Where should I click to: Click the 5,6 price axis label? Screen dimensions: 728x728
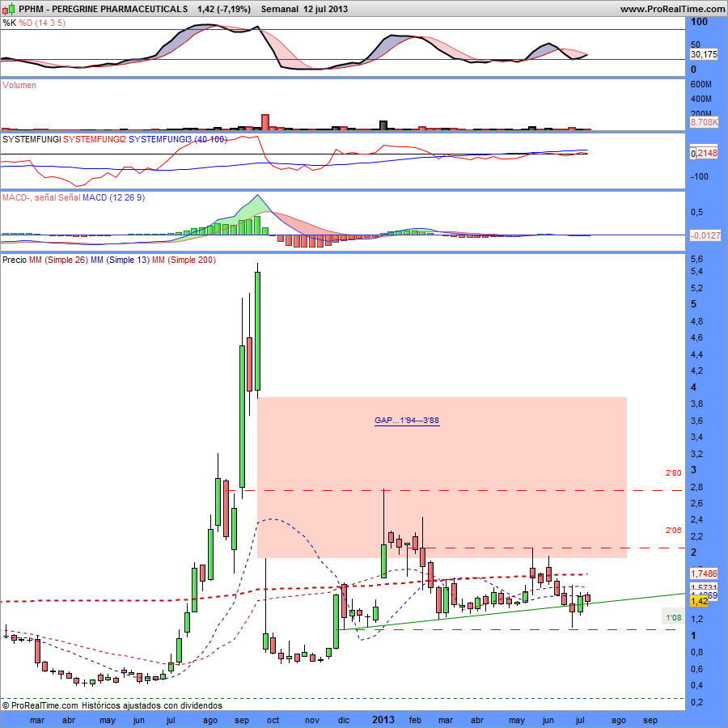697,259
